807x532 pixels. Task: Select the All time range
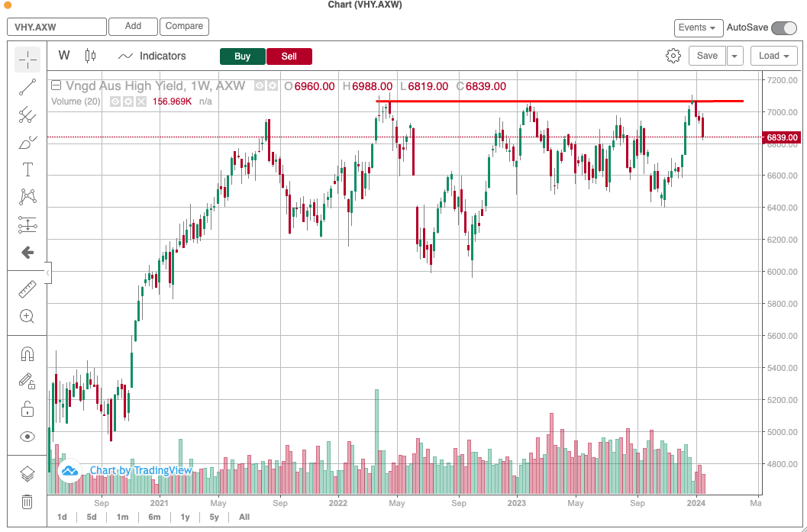[x=244, y=517]
